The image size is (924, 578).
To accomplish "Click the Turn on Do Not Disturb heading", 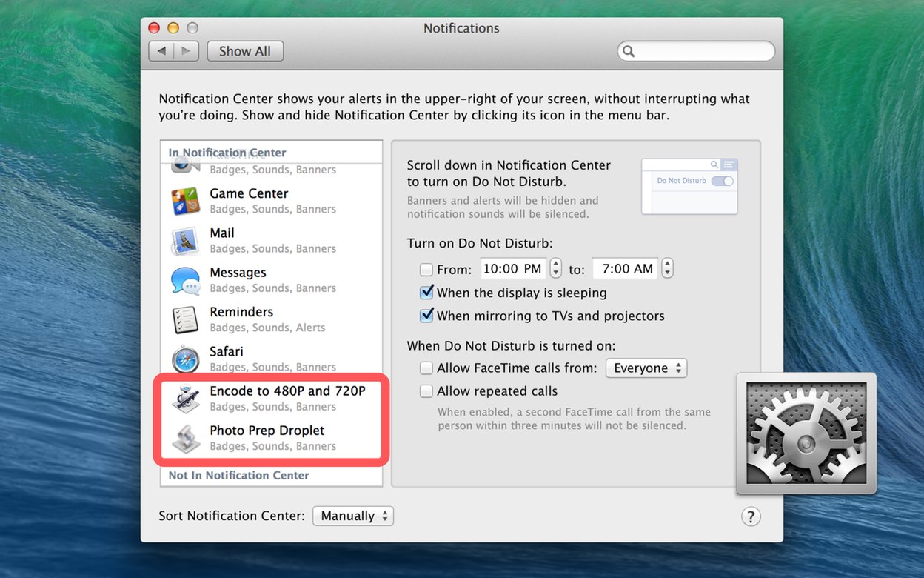I will 480,243.
